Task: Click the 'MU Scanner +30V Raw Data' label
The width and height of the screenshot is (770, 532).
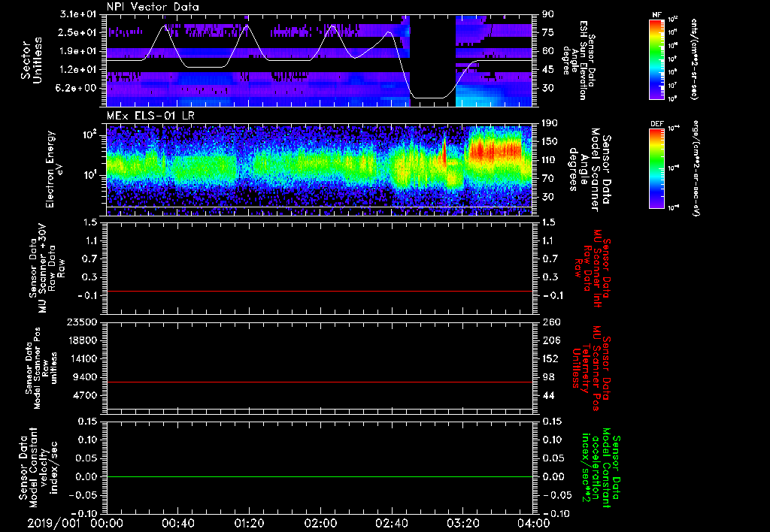Action: [47, 268]
